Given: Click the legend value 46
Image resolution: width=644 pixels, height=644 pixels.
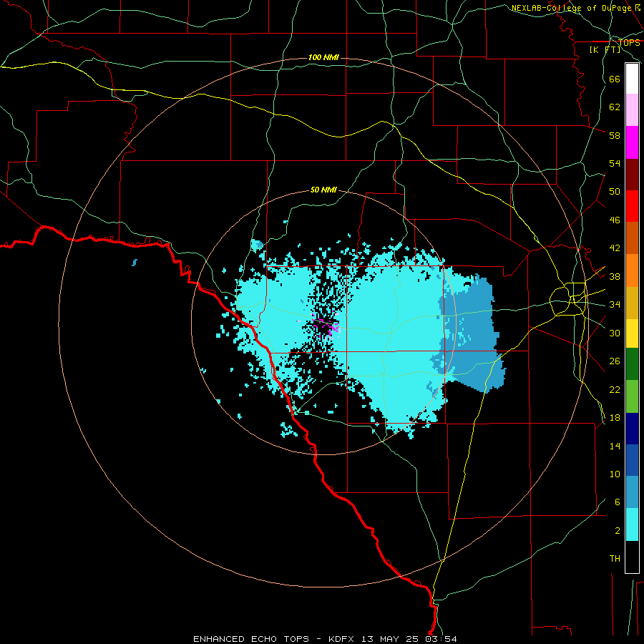Looking at the screenshot, I should coord(615,220).
